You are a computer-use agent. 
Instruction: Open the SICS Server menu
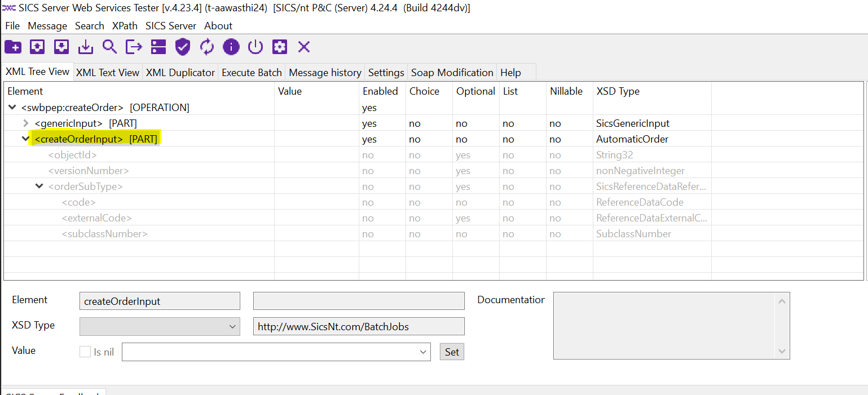170,25
